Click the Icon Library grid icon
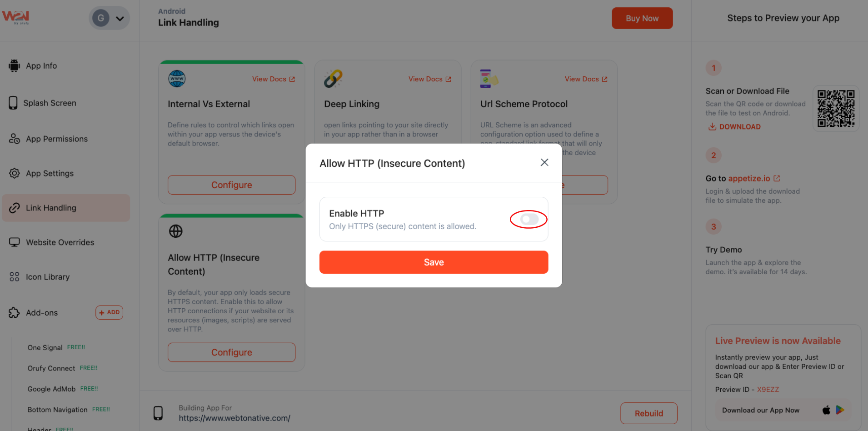This screenshot has width=868, height=431. coord(15,277)
